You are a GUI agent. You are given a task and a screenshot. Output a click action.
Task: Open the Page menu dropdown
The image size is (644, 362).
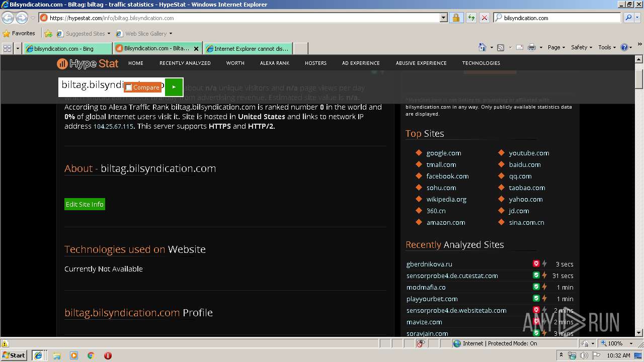pos(556,47)
